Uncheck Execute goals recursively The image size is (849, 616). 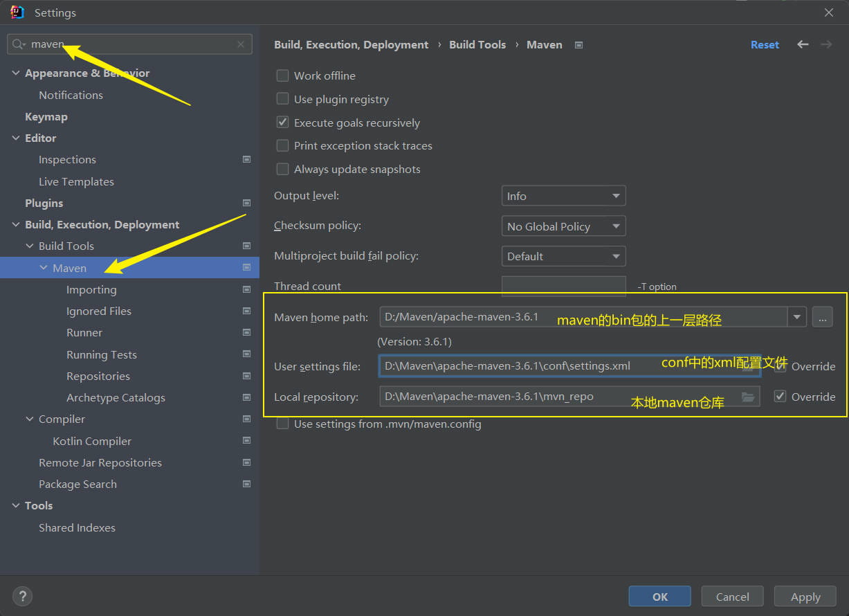(282, 123)
